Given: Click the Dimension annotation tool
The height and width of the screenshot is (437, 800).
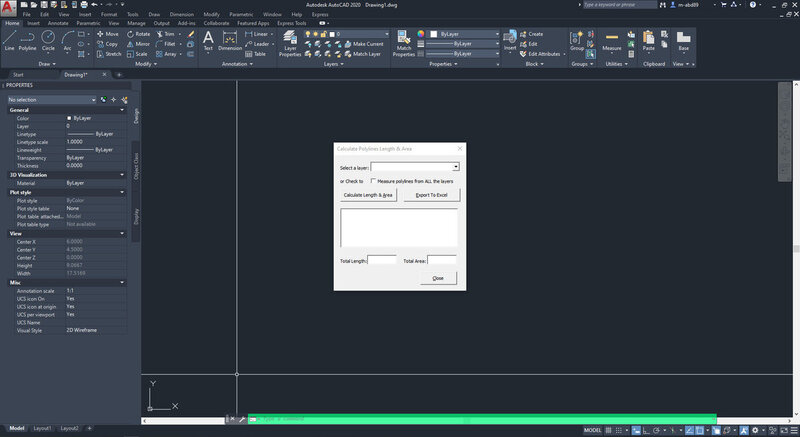Looking at the screenshot, I should point(230,41).
